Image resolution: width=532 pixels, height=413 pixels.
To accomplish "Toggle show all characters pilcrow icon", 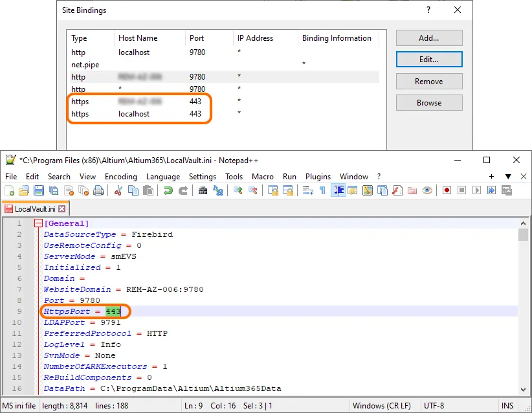I will 322,190.
